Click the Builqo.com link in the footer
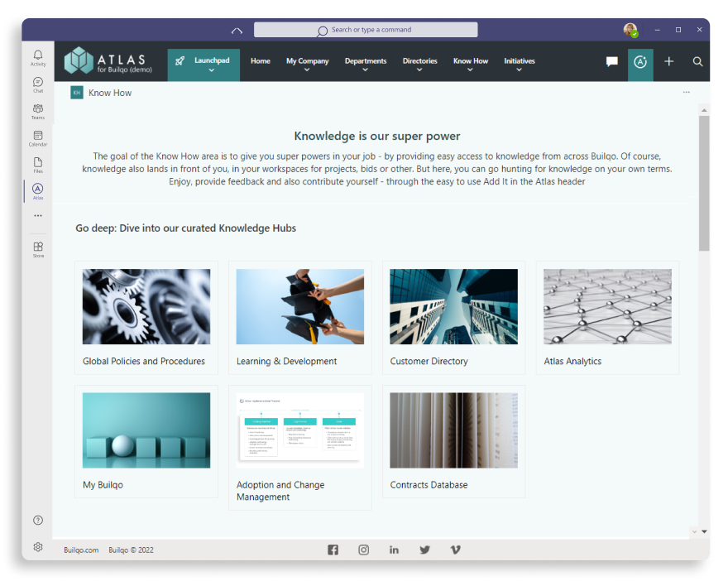Screen dimensions: 728x581 point(81,550)
